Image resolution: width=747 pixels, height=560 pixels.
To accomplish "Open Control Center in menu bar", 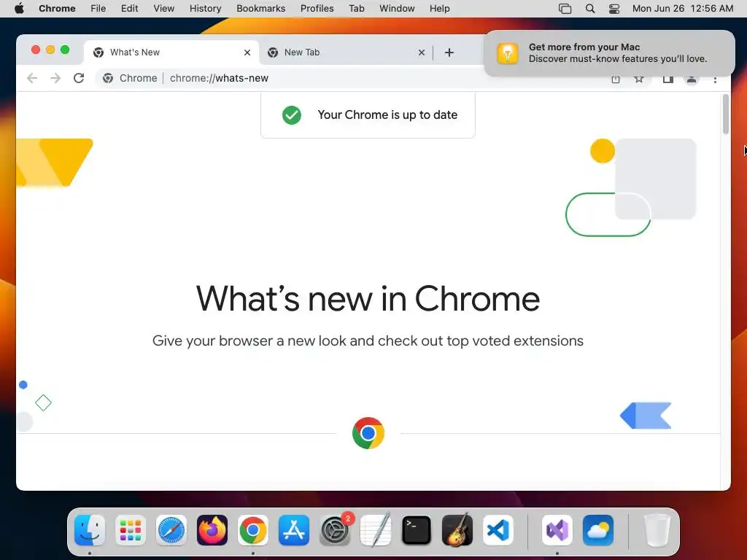I will click(614, 9).
